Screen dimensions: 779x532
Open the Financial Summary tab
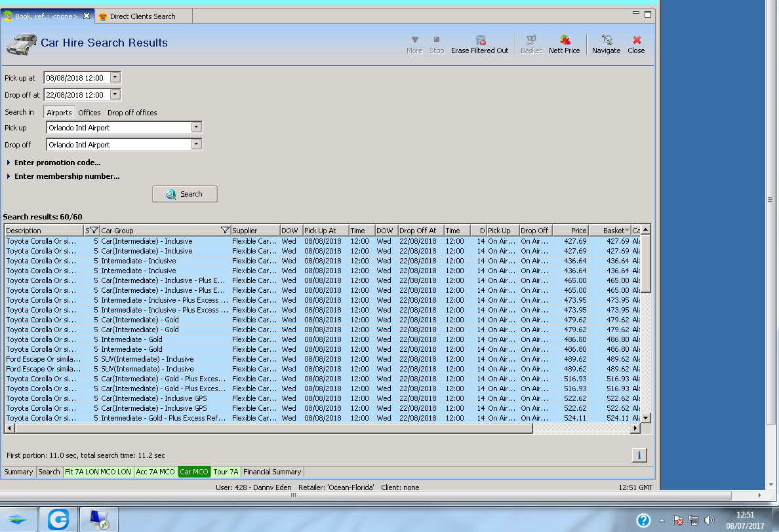click(272, 472)
